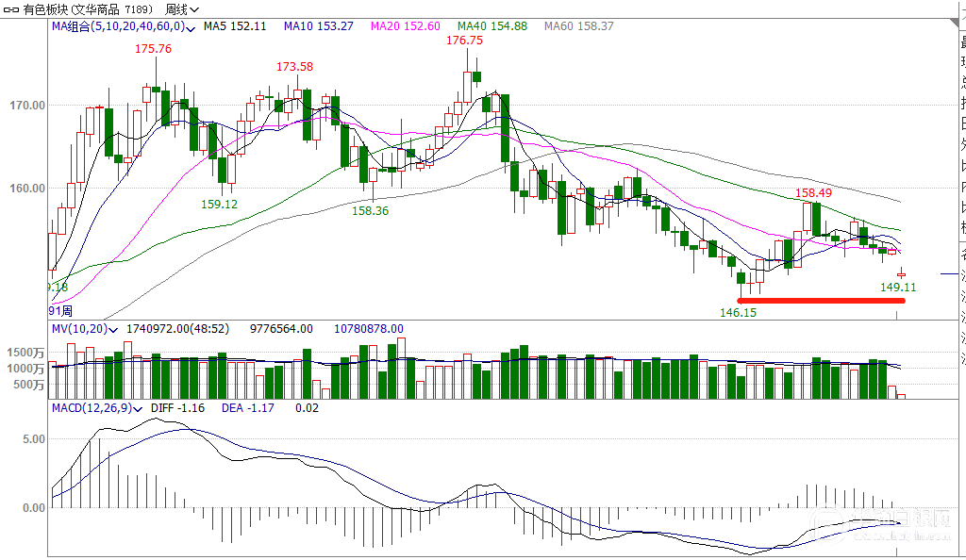Viewport: 966px width, 560px height.
Task: Click the 175.76 high price label
Action: [154, 49]
